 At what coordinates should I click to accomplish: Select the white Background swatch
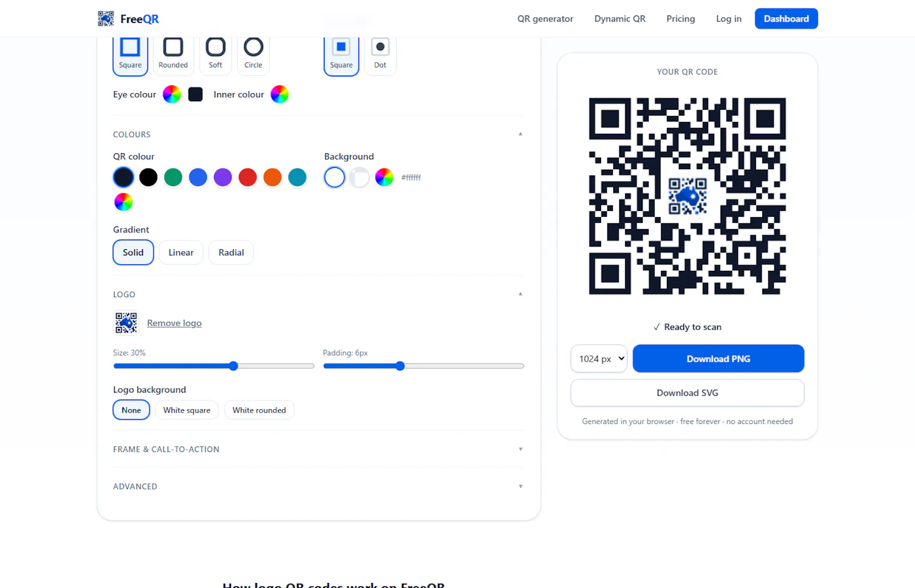[x=335, y=177]
